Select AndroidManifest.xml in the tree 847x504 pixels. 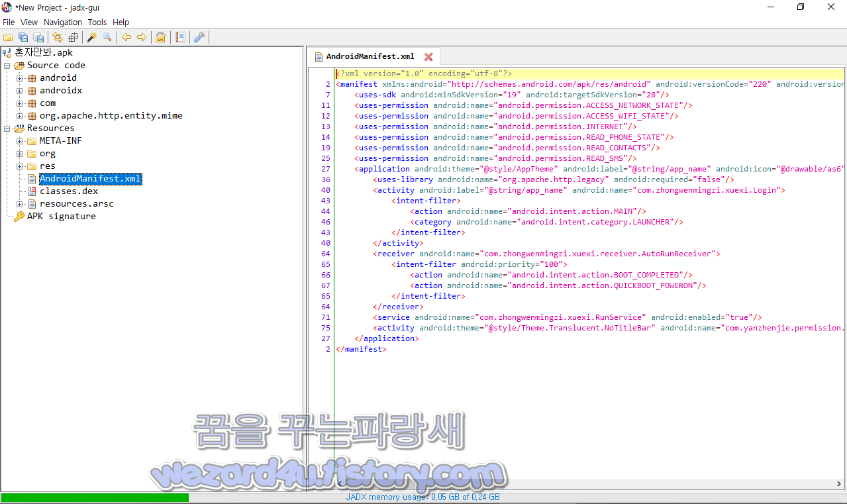[x=90, y=179]
